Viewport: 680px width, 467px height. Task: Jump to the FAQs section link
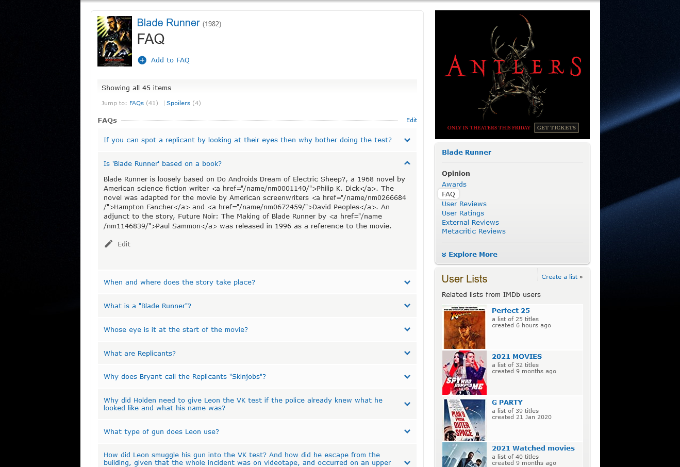137,103
